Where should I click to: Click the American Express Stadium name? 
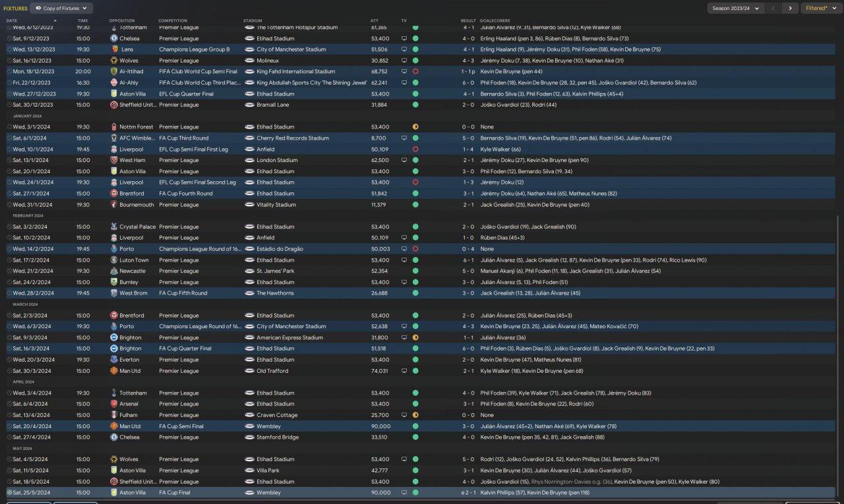click(289, 338)
